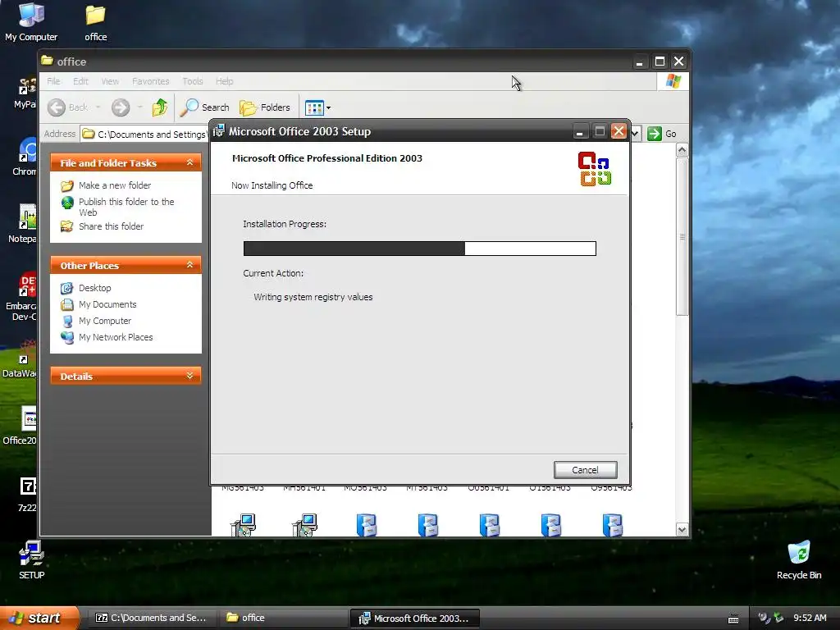Select the Notepad++ desktop shortcut
This screenshot has height=630, width=840.
(23, 224)
